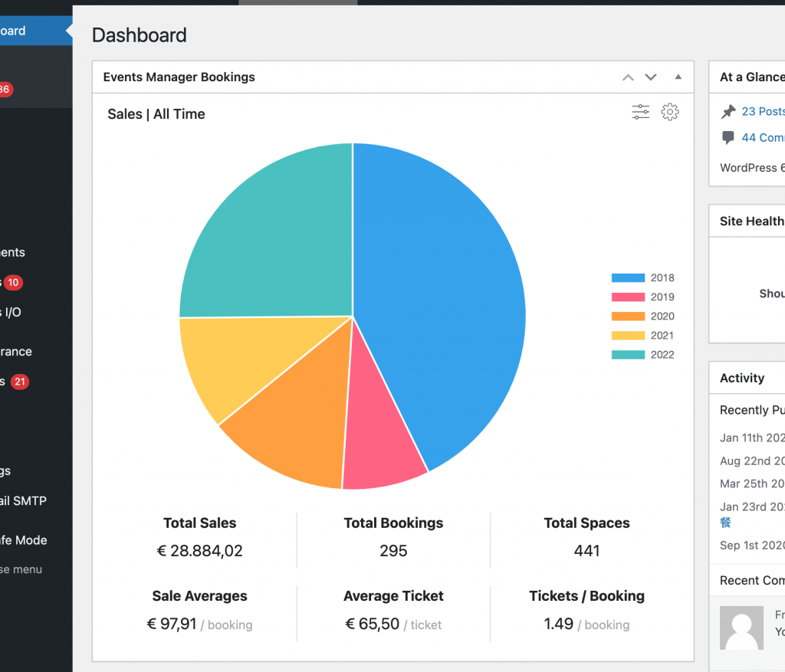785x672 pixels.
Task: Switch to the Activity panel
Action: [743, 378]
